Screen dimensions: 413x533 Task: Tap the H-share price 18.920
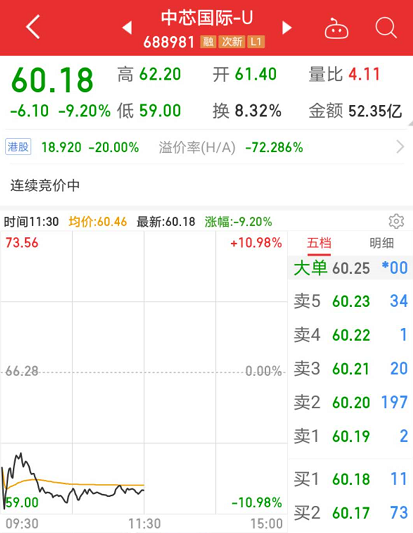coord(61,148)
